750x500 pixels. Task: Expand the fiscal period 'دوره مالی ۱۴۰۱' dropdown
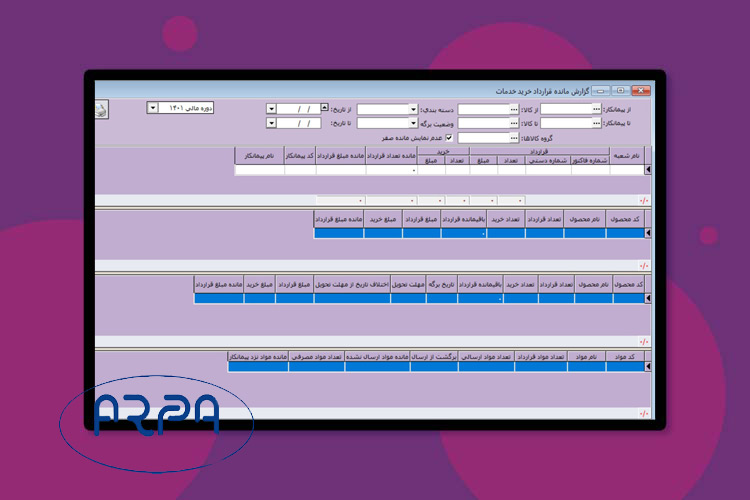(x=152, y=107)
